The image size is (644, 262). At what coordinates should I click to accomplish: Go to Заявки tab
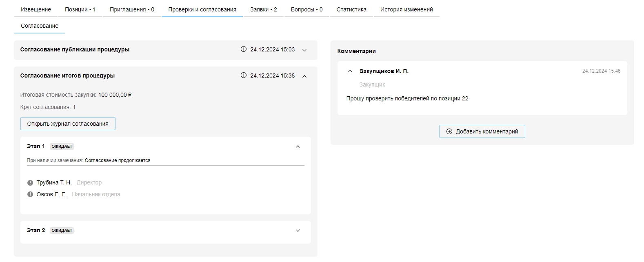click(263, 9)
